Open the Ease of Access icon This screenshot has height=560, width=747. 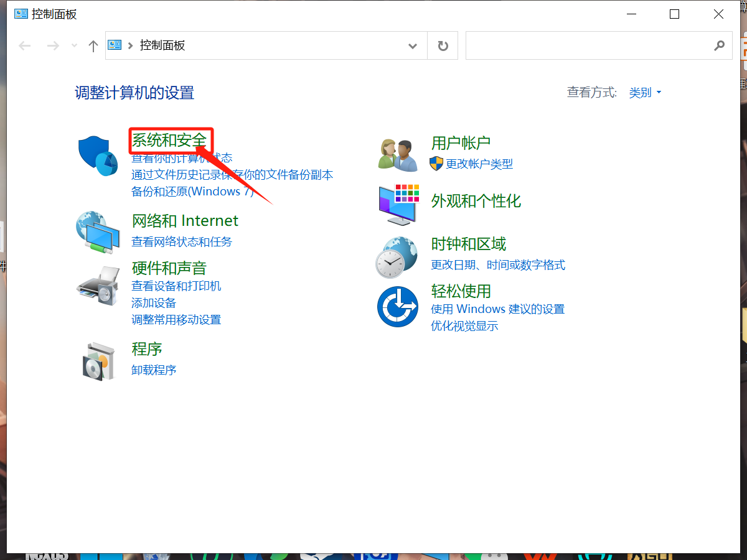coord(397,306)
